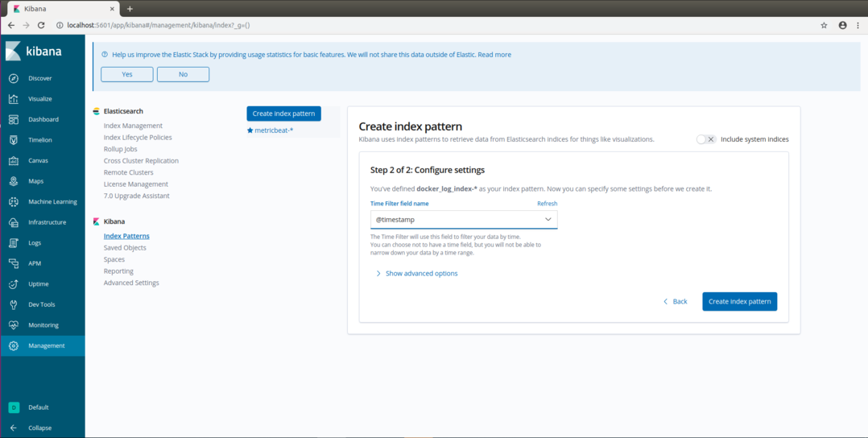This screenshot has height=438, width=868.
Task: Click browser back arrow
Action: tap(11, 26)
